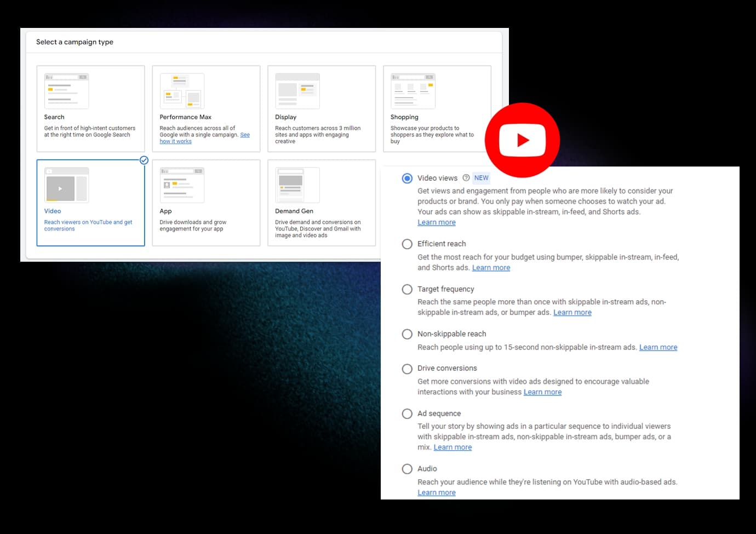The height and width of the screenshot is (534, 756).
Task: Open help icon next to Video views
Action: pos(466,178)
